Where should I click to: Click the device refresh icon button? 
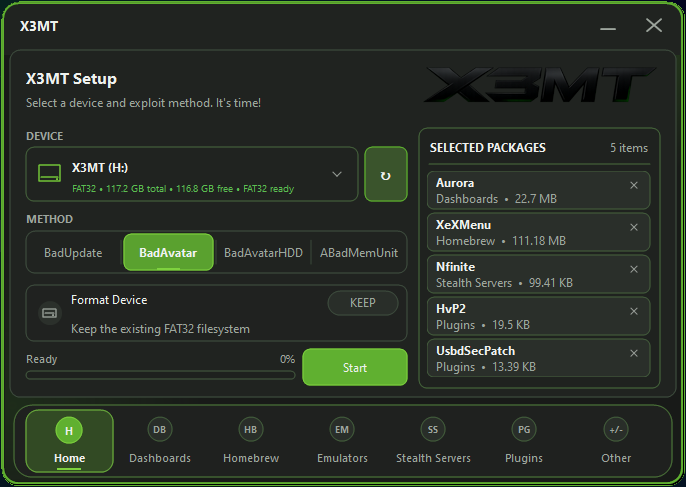[386, 174]
